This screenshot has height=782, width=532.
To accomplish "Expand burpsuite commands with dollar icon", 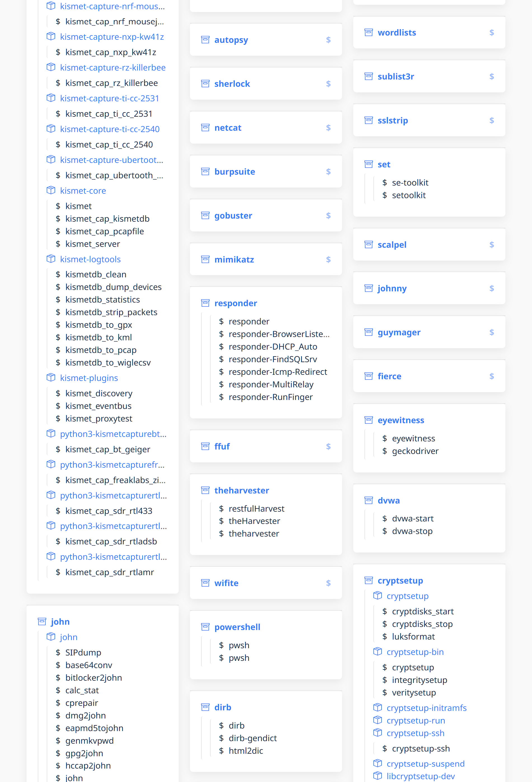I will click(x=328, y=172).
